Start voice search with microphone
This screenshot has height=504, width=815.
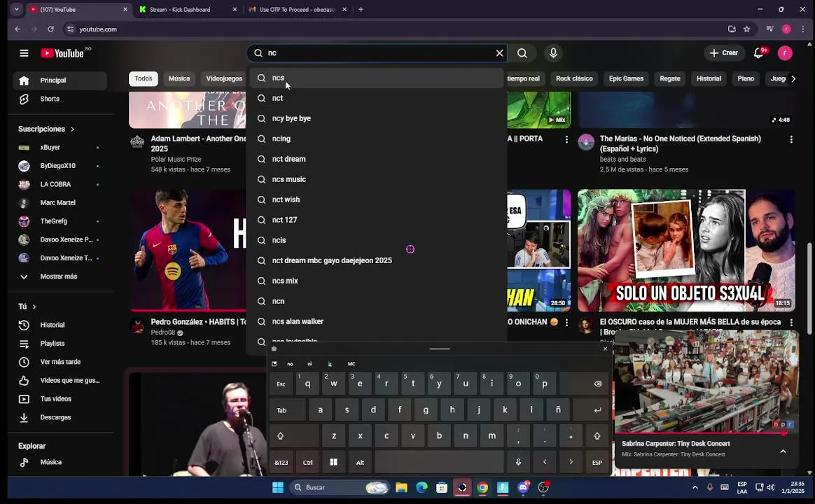tap(553, 53)
